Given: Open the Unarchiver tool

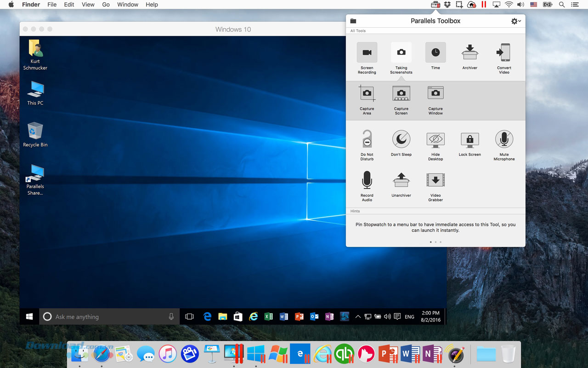Looking at the screenshot, I should tap(401, 180).
